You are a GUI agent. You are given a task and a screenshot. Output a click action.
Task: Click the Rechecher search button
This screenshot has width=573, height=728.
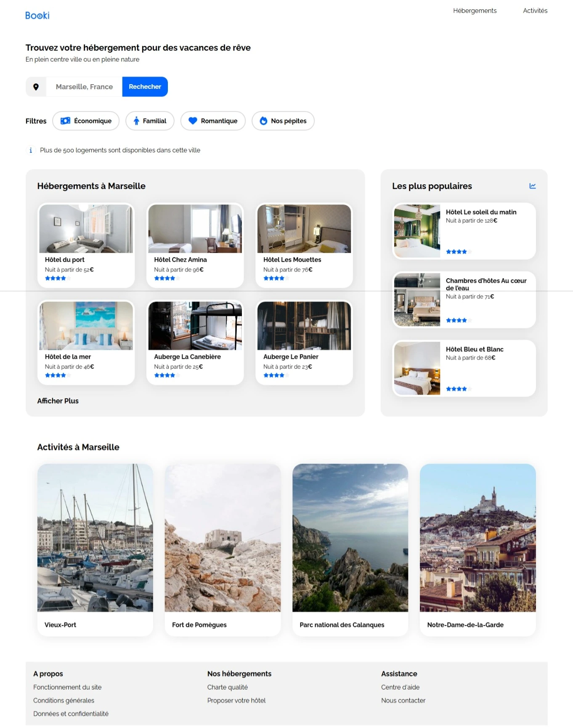[x=145, y=87]
